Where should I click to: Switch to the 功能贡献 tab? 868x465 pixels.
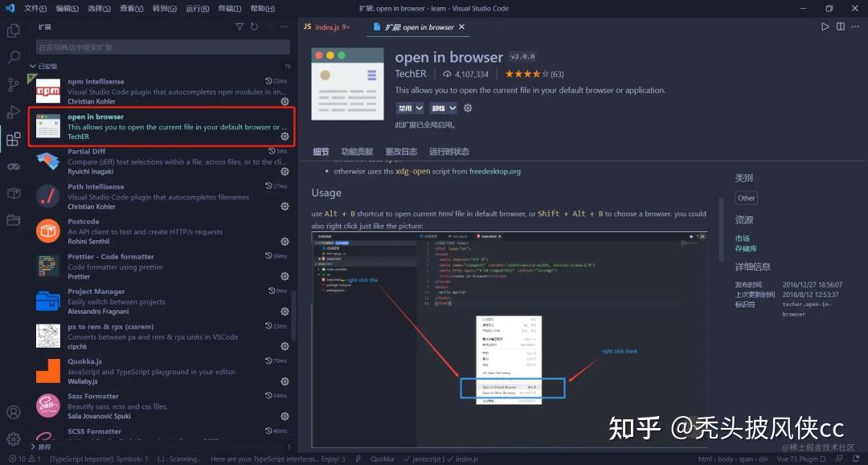(357, 152)
